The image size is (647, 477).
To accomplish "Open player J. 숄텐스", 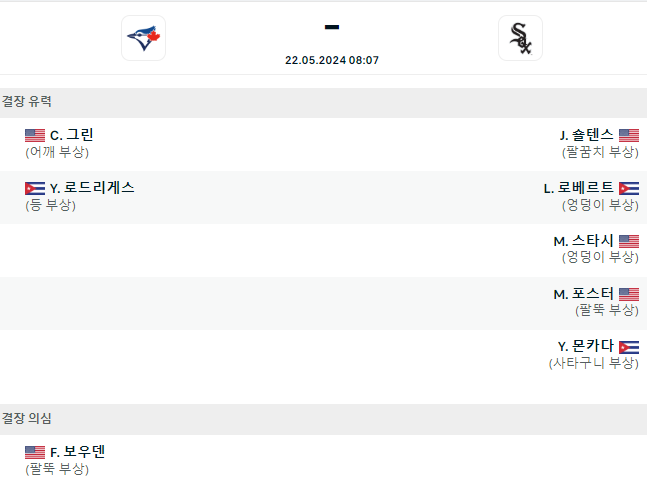I will [586, 135].
